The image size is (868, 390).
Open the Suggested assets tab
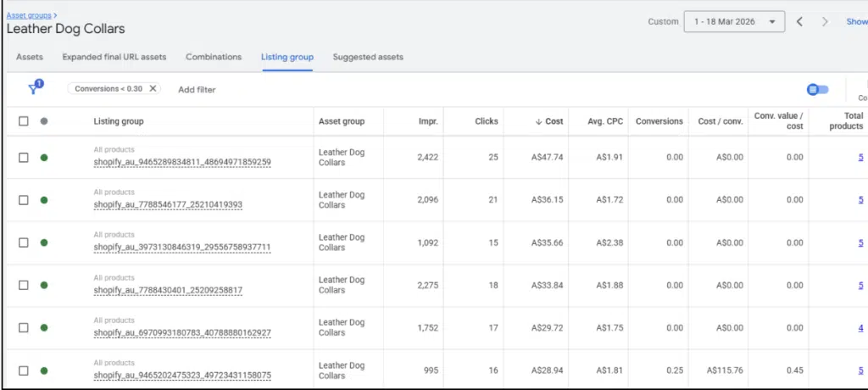[x=368, y=57]
